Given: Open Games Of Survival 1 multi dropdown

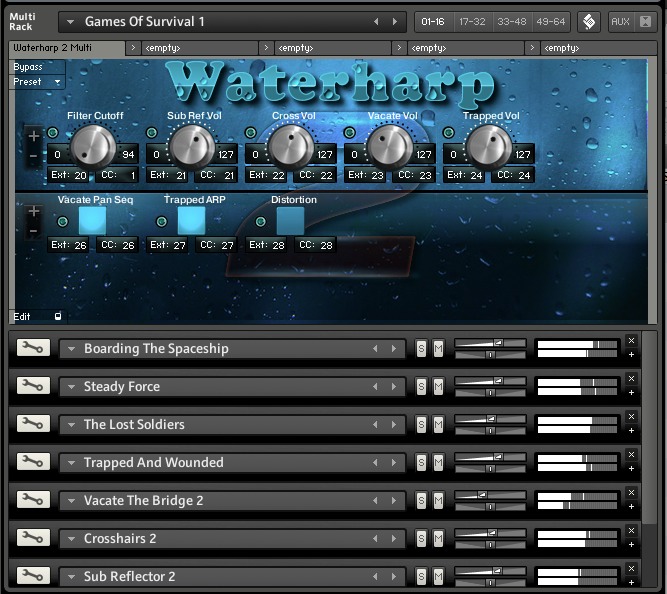Looking at the screenshot, I should coord(70,21).
